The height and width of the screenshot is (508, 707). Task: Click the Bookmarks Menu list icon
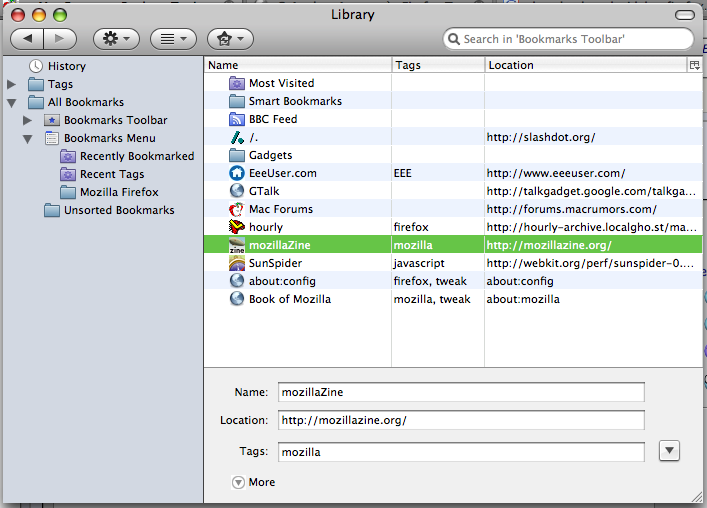(x=52, y=138)
